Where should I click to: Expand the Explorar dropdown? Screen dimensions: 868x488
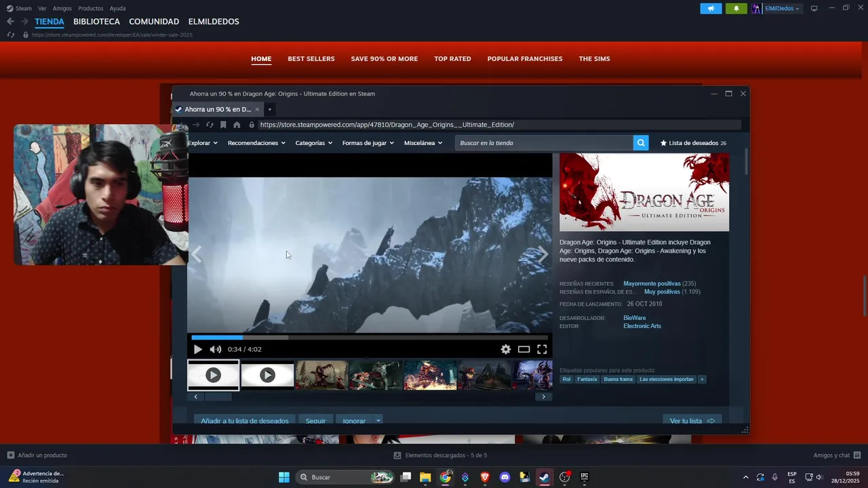pyautogui.click(x=203, y=143)
